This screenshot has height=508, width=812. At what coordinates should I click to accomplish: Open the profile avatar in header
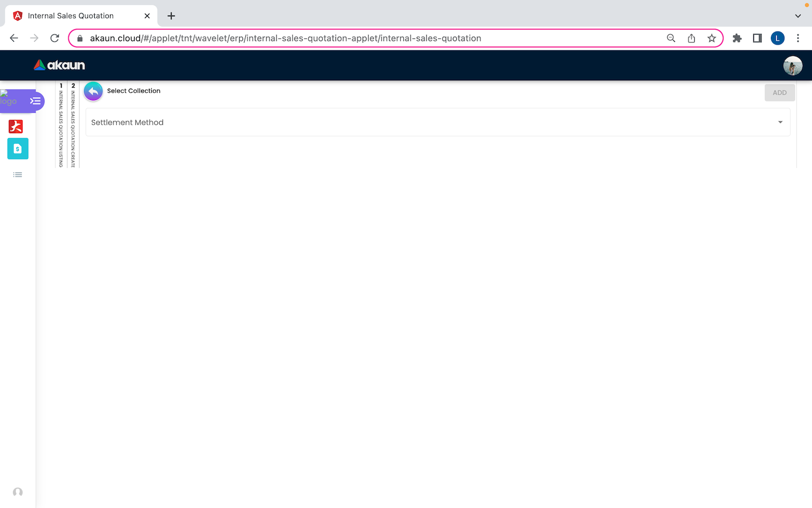click(792, 65)
